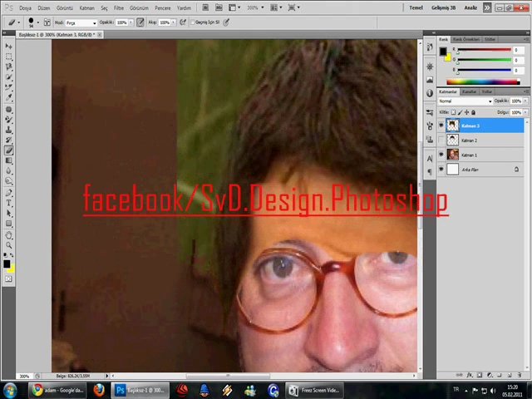This screenshot has height=399, width=532.
Task: Select the Blur tool
Action: (x=9, y=170)
